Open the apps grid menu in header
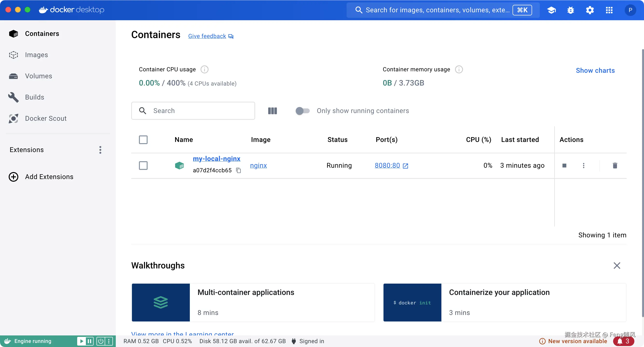The image size is (644, 347). 609,10
